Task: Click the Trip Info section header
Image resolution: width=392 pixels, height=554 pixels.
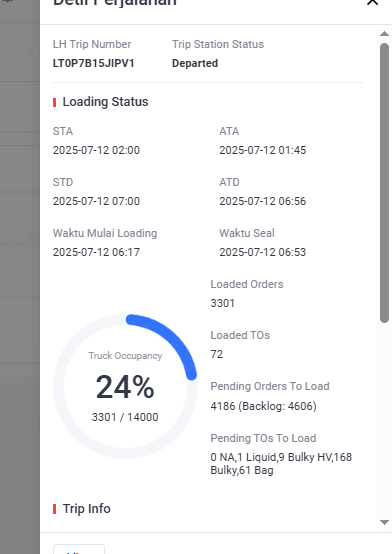Action: click(87, 509)
